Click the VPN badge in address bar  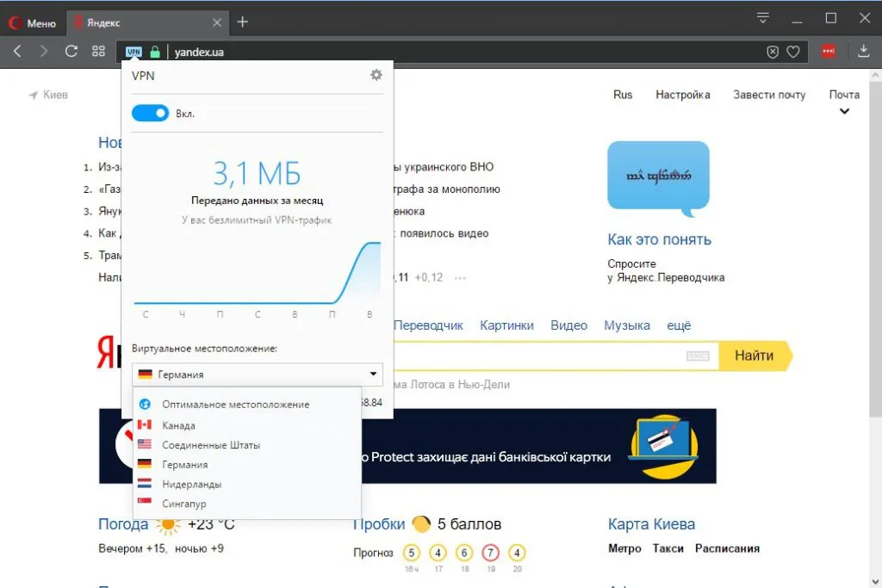coord(134,52)
